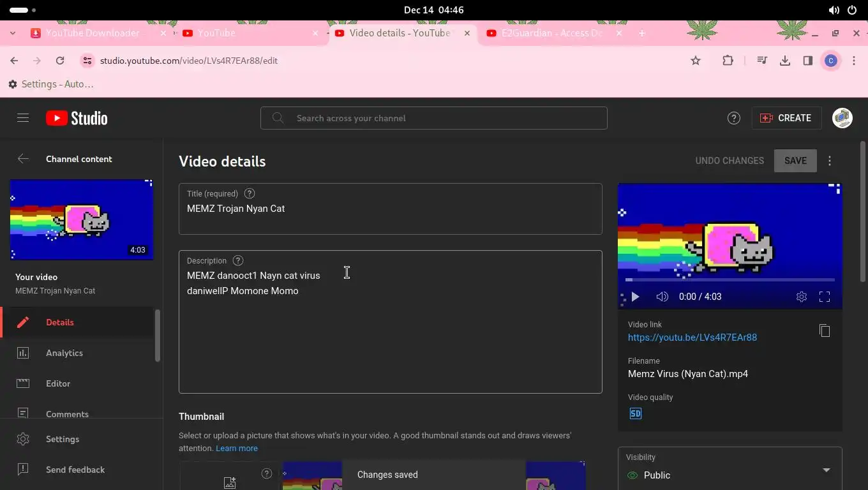This screenshot has width=868, height=490.
Task: Open the YouTube Studio hamburger menu
Action: click(23, 118)
